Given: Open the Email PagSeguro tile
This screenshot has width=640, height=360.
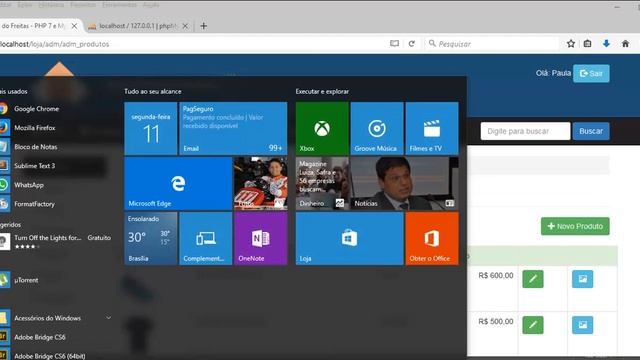Looking at the screenshot, I should 233,128.
